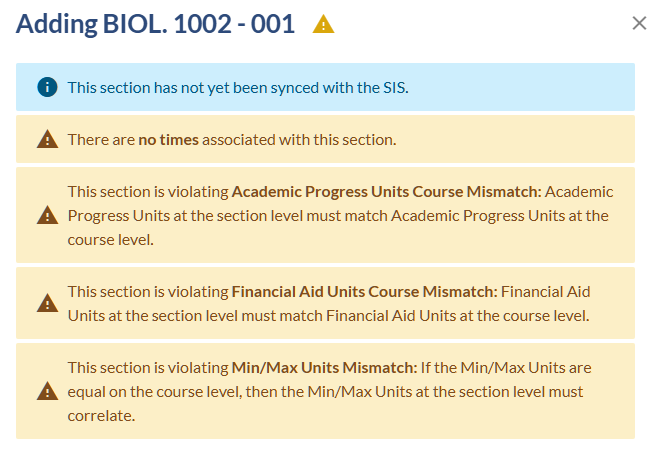Image resolution: width=659 pixels, height=452 pixels.
Task: Click warning icon for no times alert
Action: pyautogui.click(x=47, y=139)
